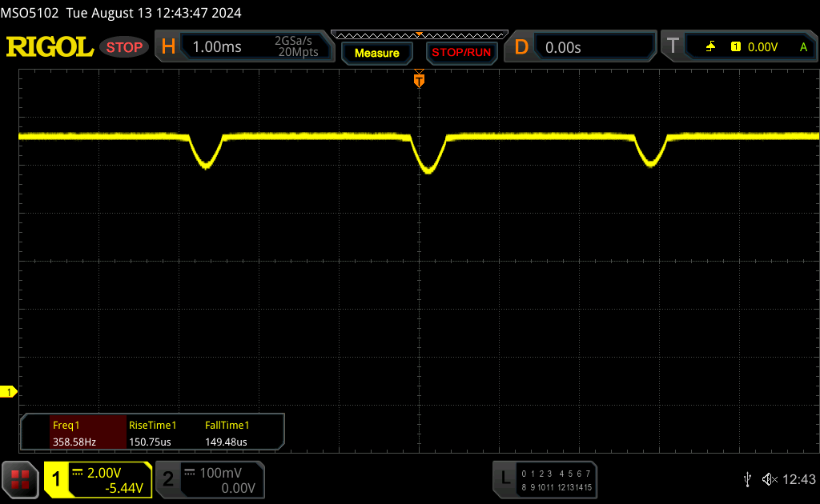
Task: Click channel 1 2.00V scale
Action: pos(104,473)
